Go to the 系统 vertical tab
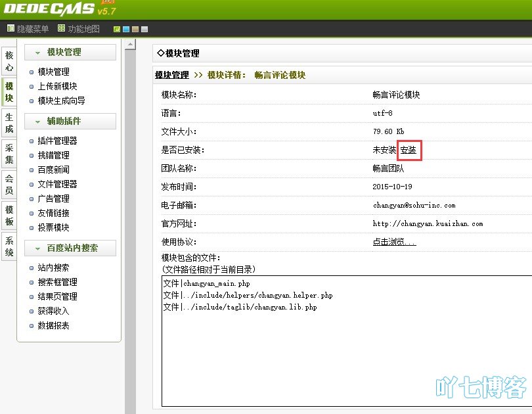Viewport: 532px width, 414px height. [x=9, y=246]
